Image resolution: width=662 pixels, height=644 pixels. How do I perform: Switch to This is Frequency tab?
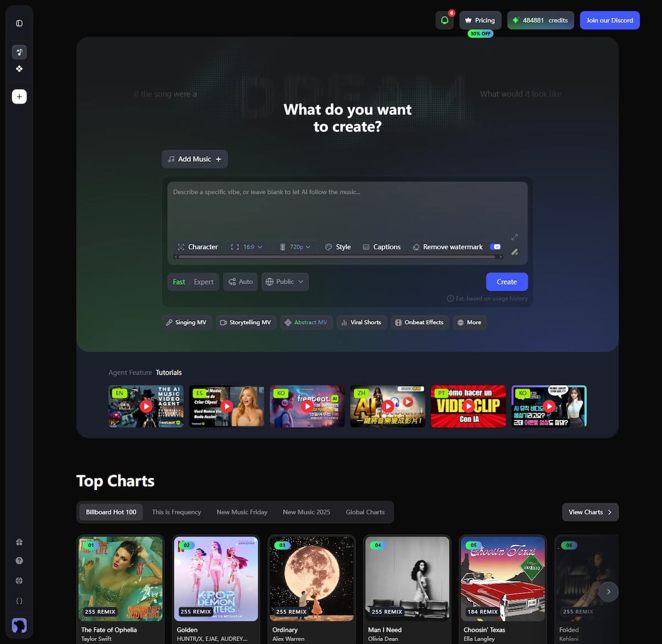(x=177, y=512)
